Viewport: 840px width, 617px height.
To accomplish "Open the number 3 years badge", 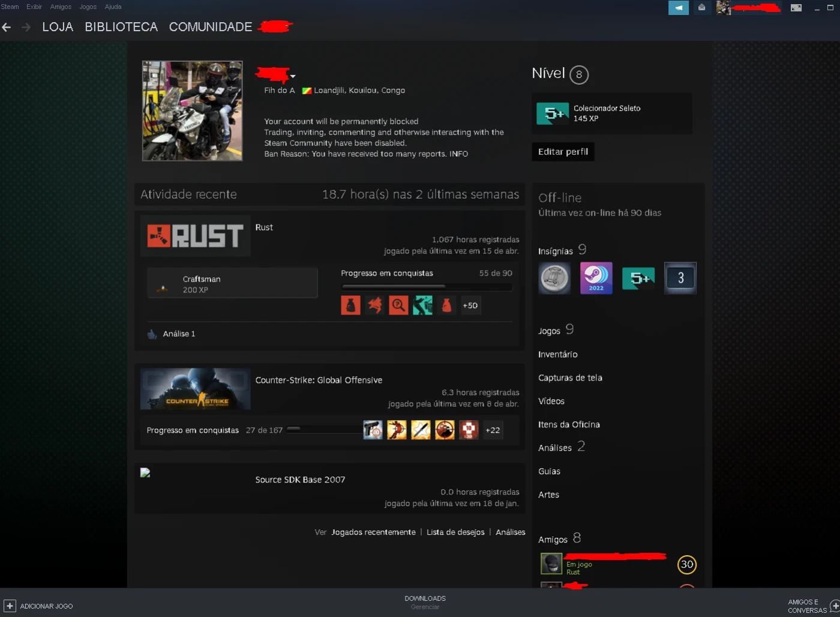I will 680,278.
